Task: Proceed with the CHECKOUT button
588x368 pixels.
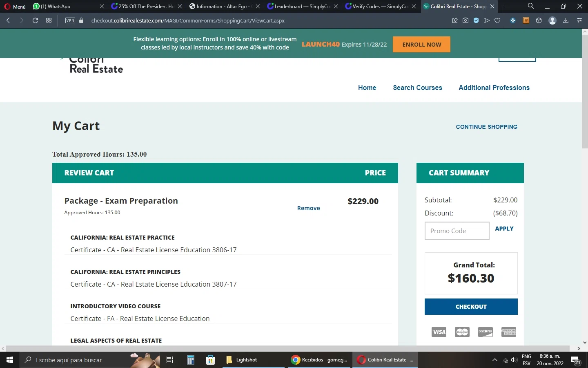Action: tap(471, 307)
